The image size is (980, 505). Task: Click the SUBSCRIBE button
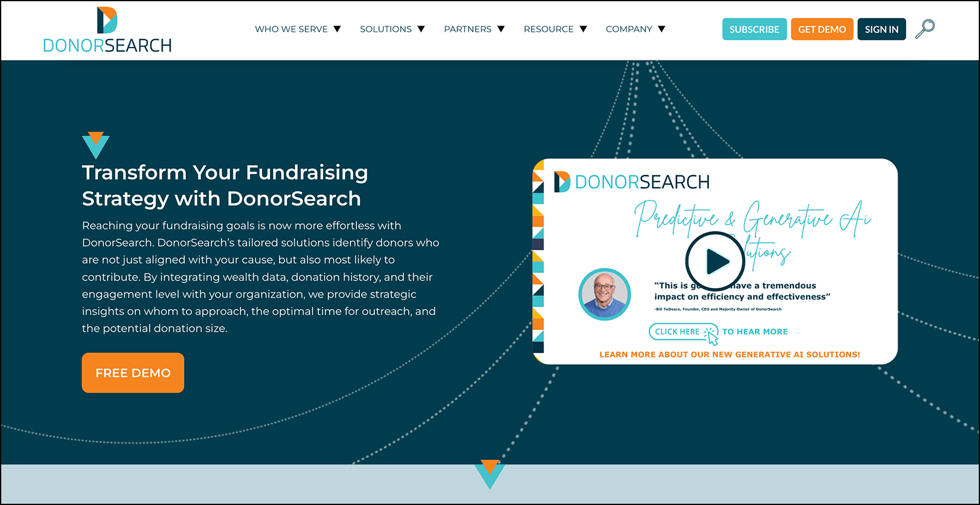click(754, 29)
